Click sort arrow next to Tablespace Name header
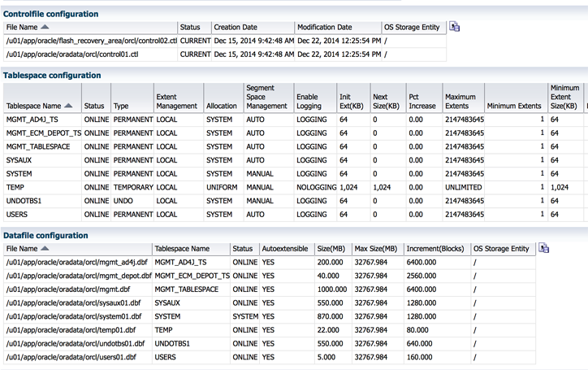588x370 pixels. tap(68, 107)
